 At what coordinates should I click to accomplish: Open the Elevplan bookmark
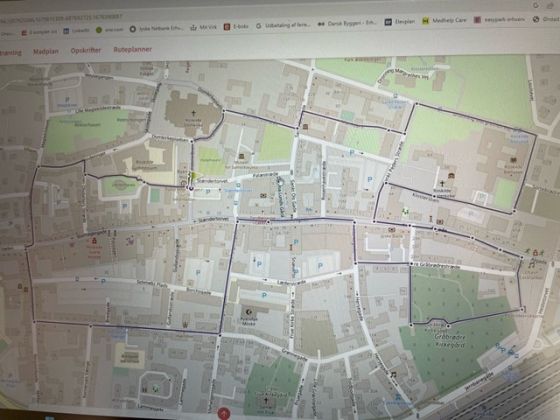[x=400, y=22]
